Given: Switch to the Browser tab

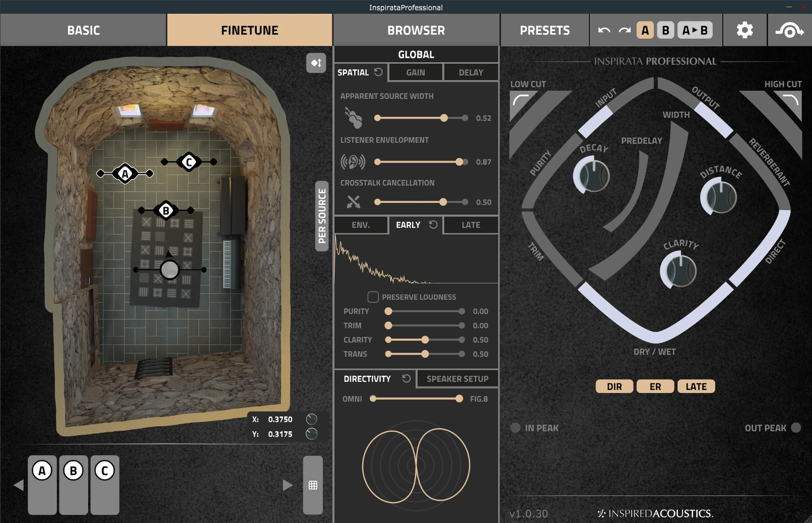Looking at the screenshot, I should [416, 30].
